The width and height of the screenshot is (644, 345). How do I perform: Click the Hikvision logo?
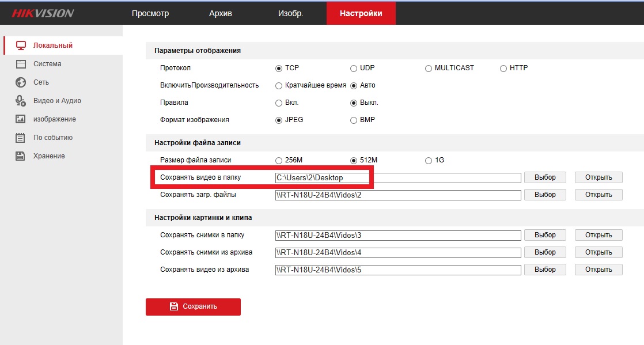click(43, 13)
